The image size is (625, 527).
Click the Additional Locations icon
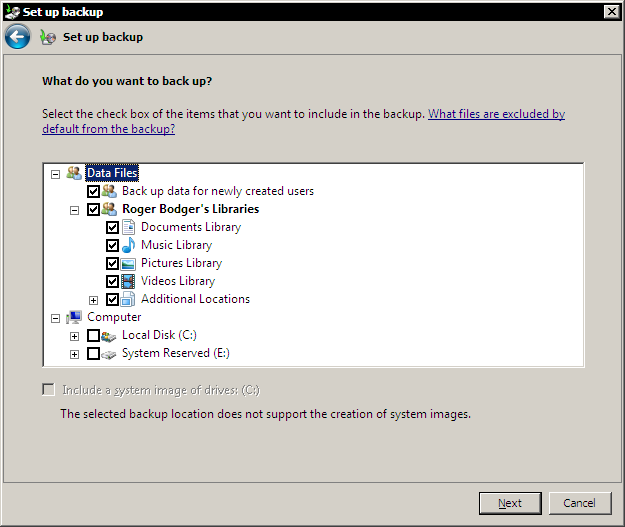coord(128,299)
